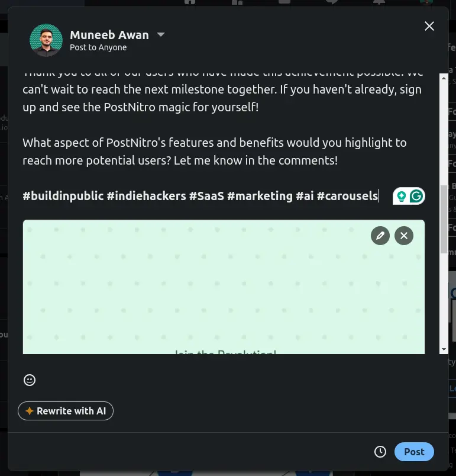456x476 pixels.
Task: Expand the dropdown arrow beside Muneeb Awan
Action: pos(160,35)
